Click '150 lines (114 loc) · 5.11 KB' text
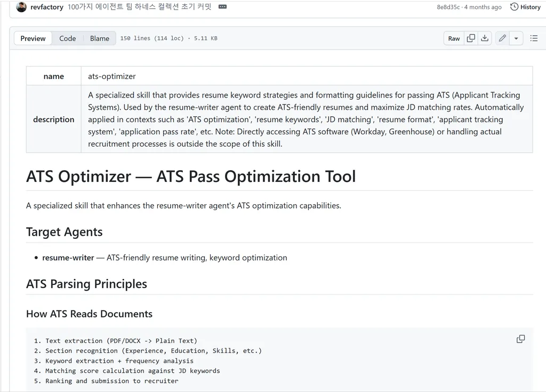Image resolution: width=546 pixels, height=392 pixels. pyautogui.click(x=168, y=38)
